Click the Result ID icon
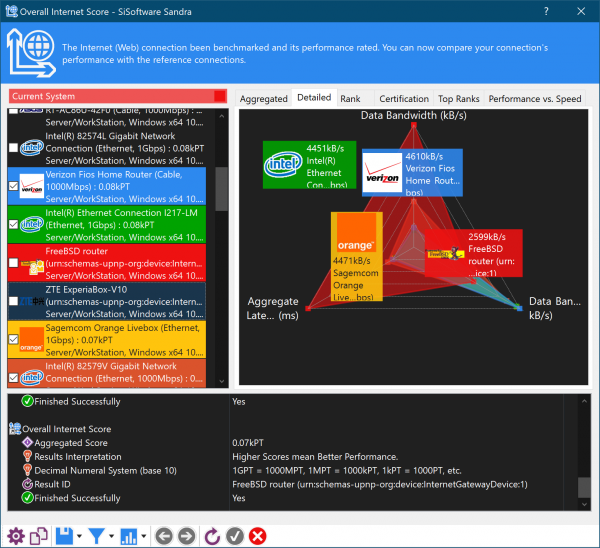 pos(27,484)
